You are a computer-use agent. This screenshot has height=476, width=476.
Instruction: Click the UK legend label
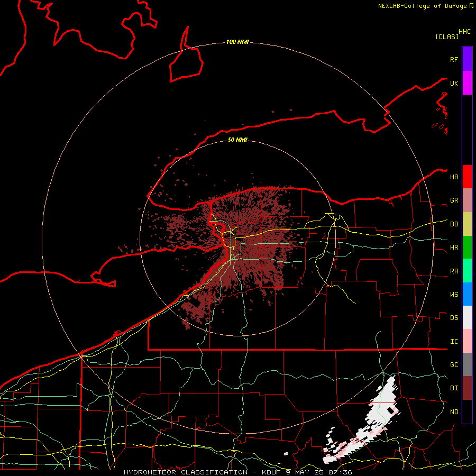(454, 83)
